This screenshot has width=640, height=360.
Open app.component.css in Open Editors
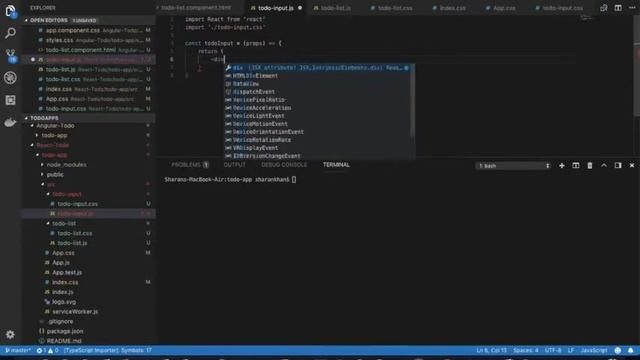pos(89,30)
